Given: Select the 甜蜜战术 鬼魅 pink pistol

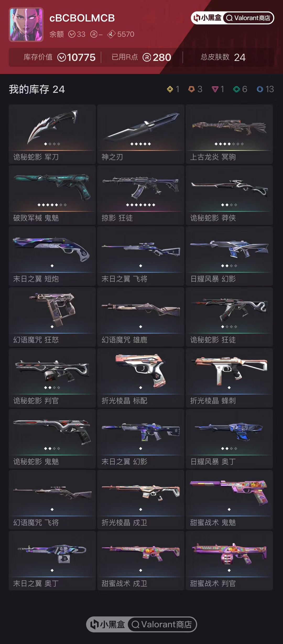Looking at the screenshot, I should (x=229, y=500).
